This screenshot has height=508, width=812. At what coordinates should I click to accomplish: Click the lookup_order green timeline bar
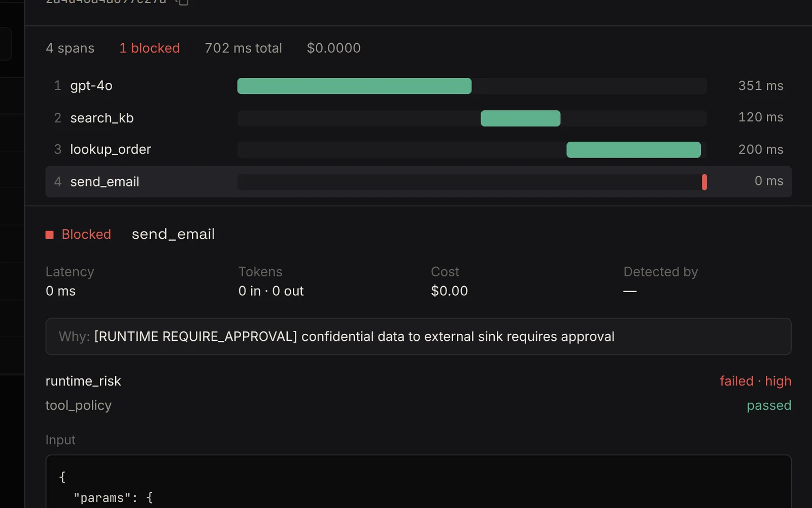tap(633, 150)
